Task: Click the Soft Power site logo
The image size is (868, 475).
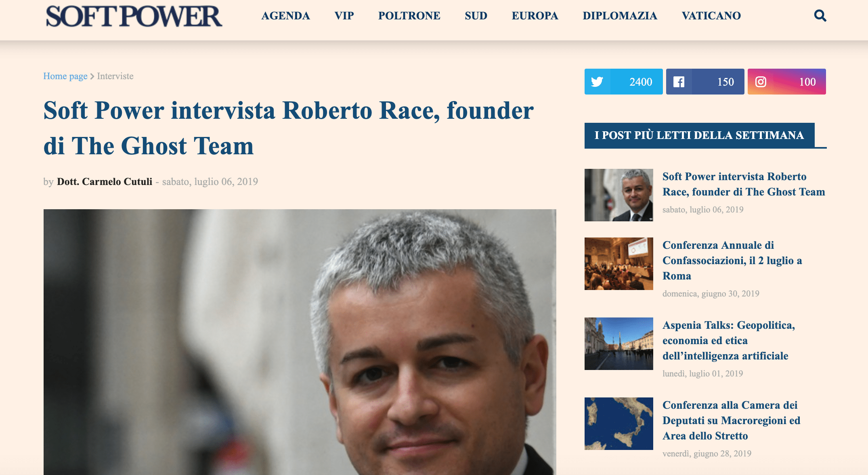Action: click(x=134, y=16)
